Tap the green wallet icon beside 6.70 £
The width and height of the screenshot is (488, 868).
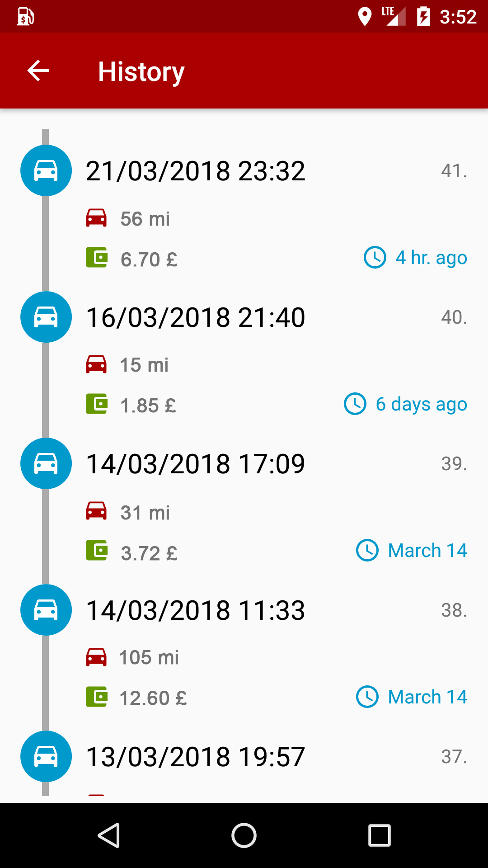tap(97, 258)
